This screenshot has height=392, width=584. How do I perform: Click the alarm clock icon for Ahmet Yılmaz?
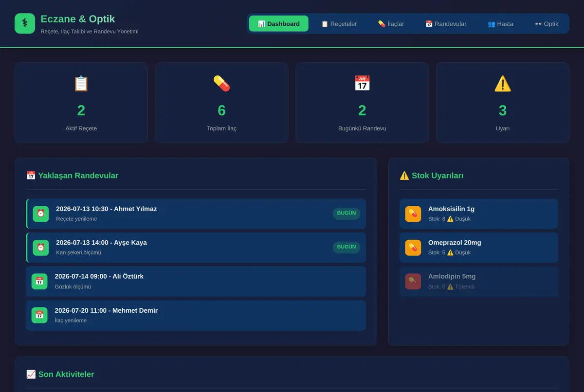(41, 214)
